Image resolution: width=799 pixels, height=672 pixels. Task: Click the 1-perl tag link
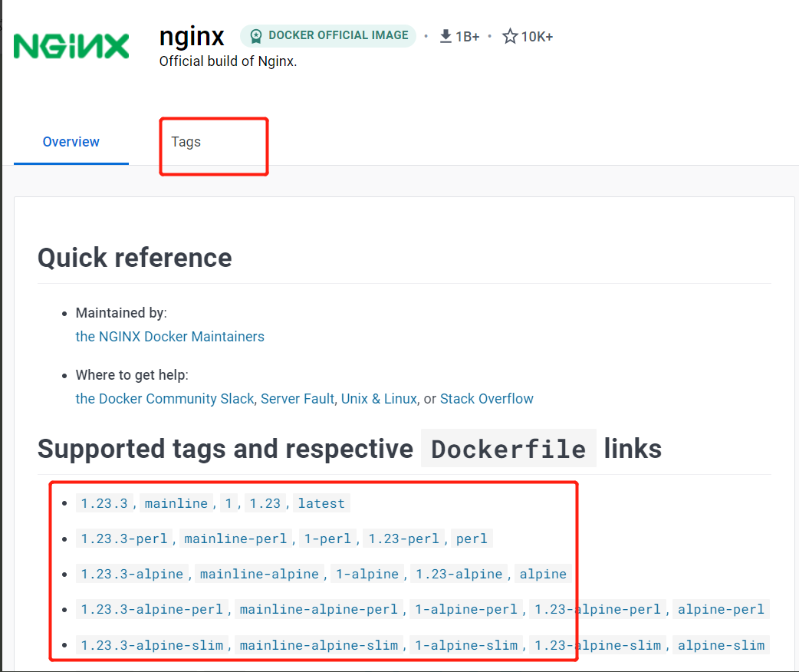click(x=327, y=539)
